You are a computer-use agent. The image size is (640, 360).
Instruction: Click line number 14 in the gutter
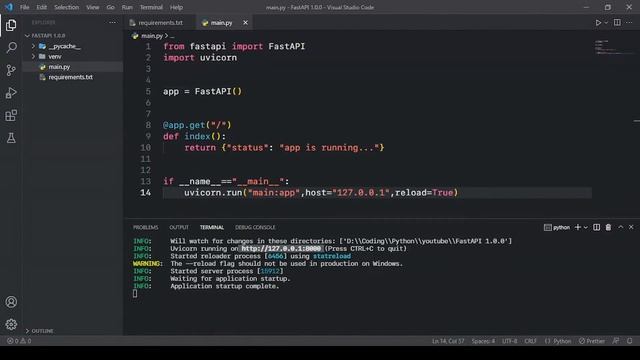pyautogui.click(x=146, y=193)
